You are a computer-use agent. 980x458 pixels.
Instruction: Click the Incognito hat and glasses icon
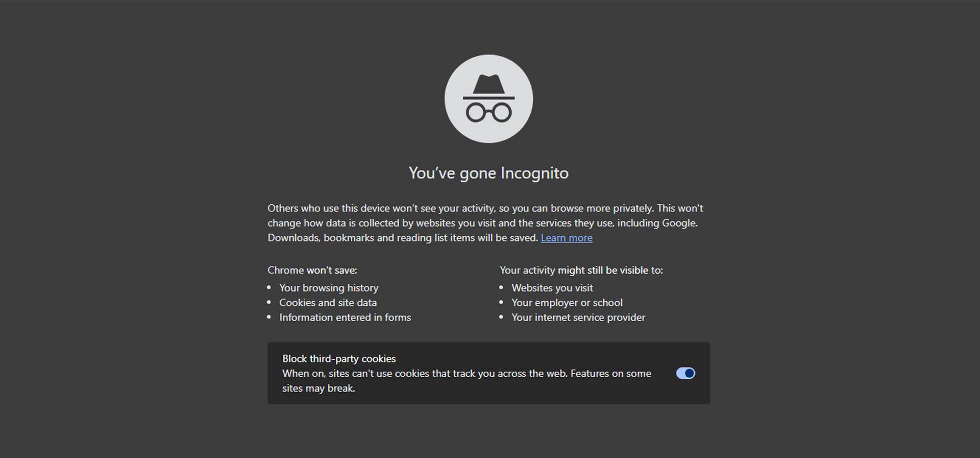pos(488,99)
